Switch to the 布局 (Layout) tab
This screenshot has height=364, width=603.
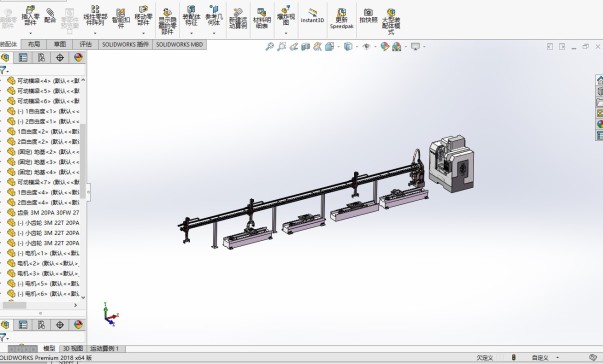(34, 45)
